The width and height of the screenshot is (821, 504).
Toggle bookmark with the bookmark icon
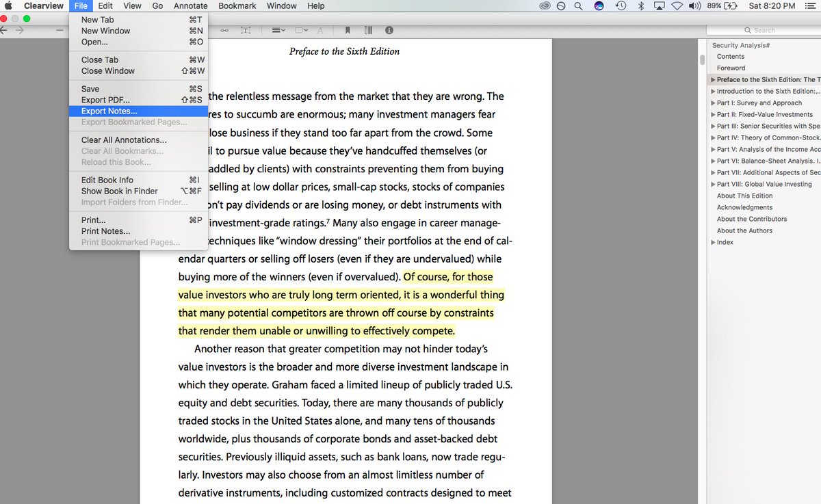point(348,30)
